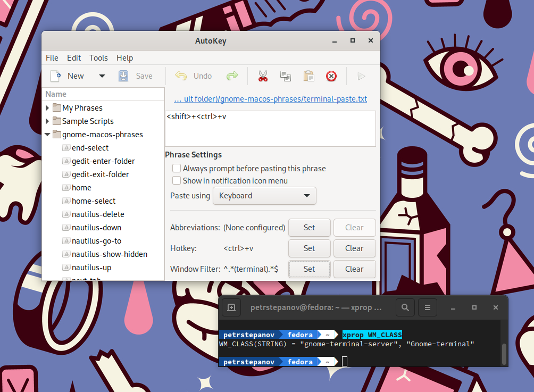Open the terminal-paste.txt file path link

270,99
